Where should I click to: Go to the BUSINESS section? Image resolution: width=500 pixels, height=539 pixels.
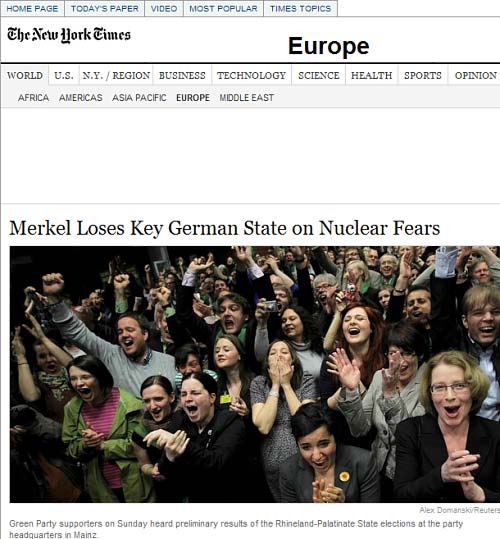click(x=182, y=75)
